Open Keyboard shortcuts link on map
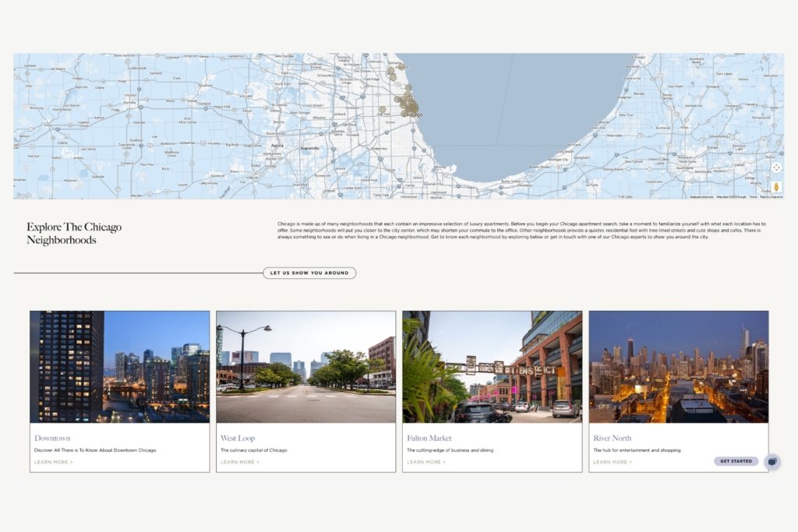The width and height of the screenshot is (798, 532). click(701, 197)
